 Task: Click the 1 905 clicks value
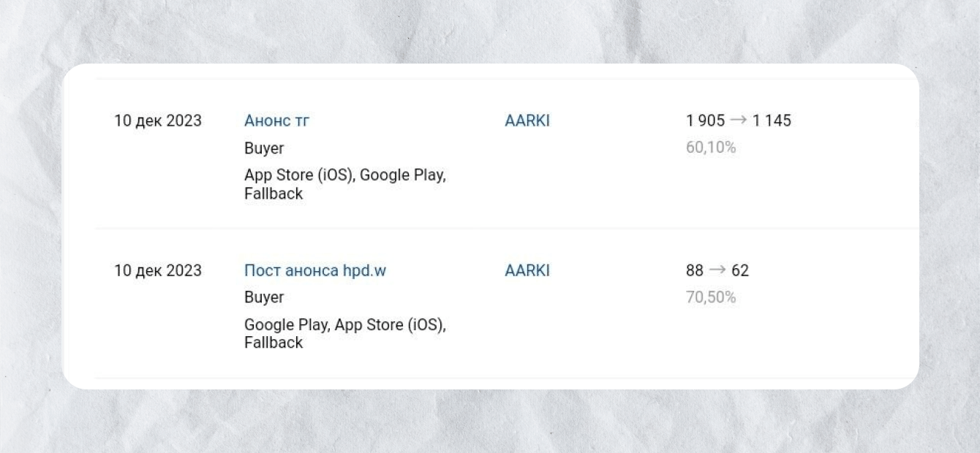pyautogui.click(x=705, y=121)
